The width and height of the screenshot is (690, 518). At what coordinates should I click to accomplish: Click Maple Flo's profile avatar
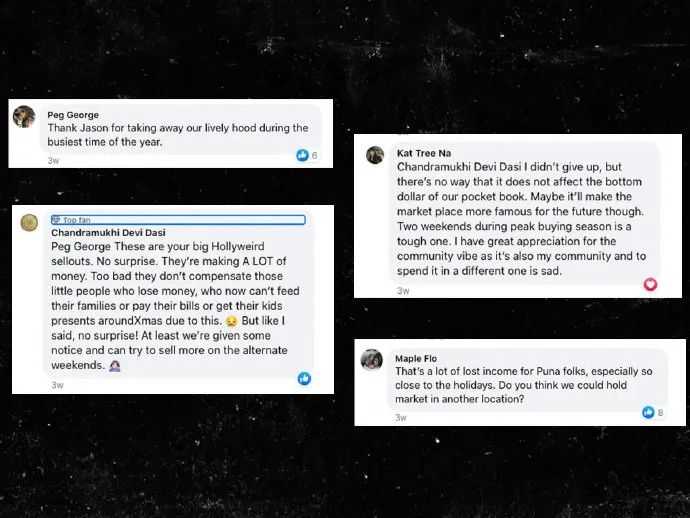372,360
